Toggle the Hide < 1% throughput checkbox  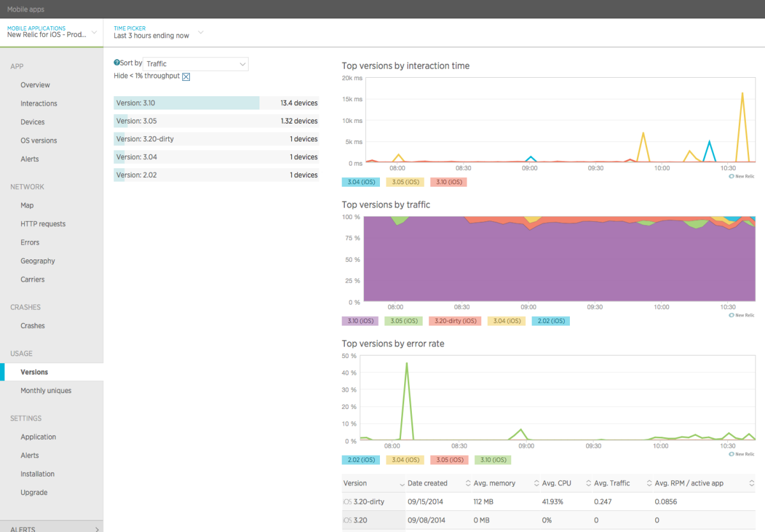186,76
